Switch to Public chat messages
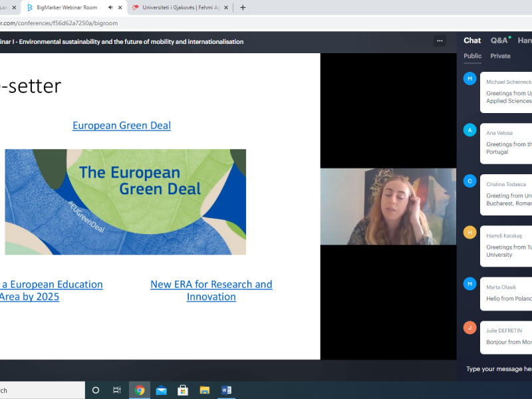The image size is (532, 399). (473, 56)
